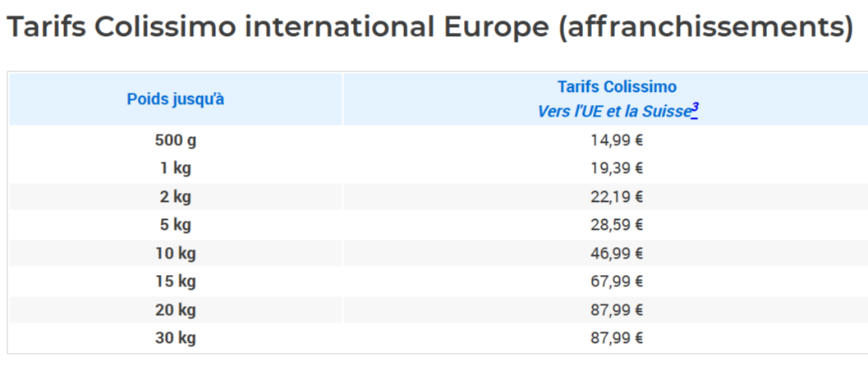Click the 30 kg weight cell

176,337
